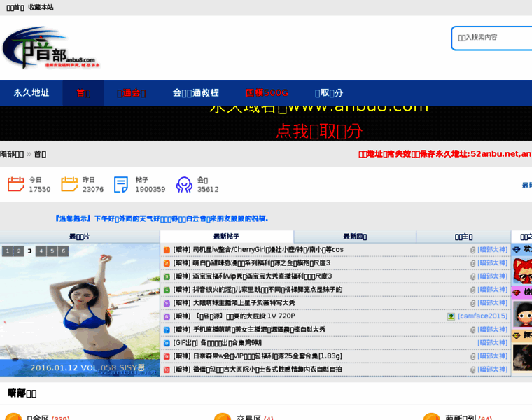Image resolution: width=532 pixels, height=420 pixels.
Task: Open the 国模500G navigation item
Action: (x=267, y=93)
